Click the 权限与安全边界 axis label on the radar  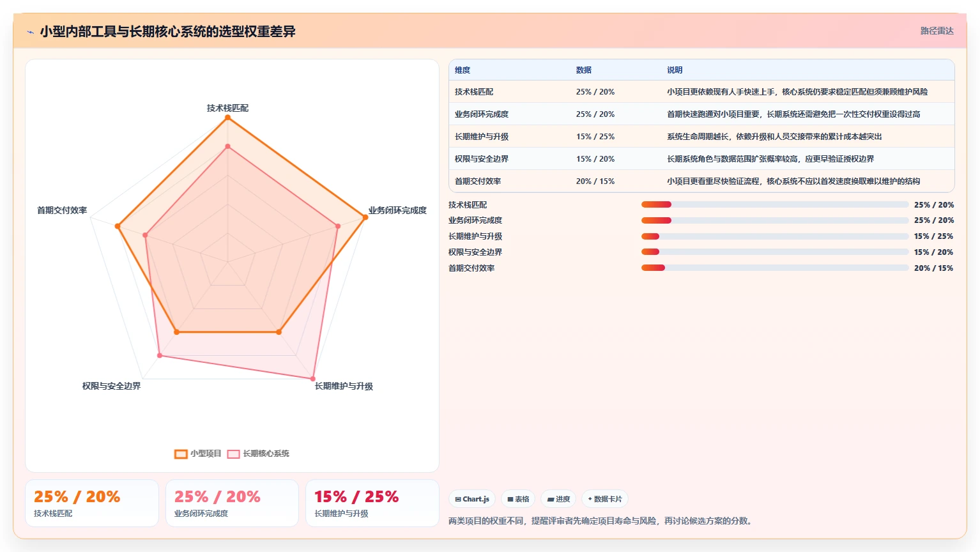[111, 386]
